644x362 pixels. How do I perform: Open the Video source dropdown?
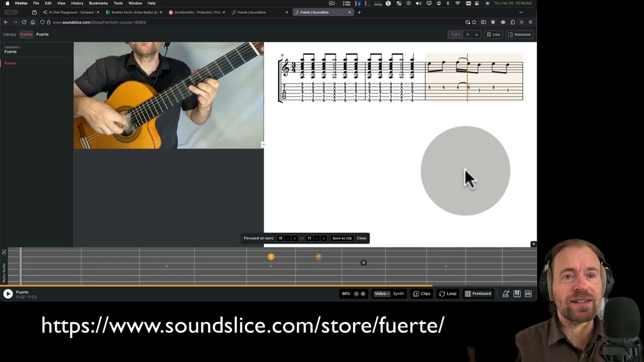click(382, 294)
